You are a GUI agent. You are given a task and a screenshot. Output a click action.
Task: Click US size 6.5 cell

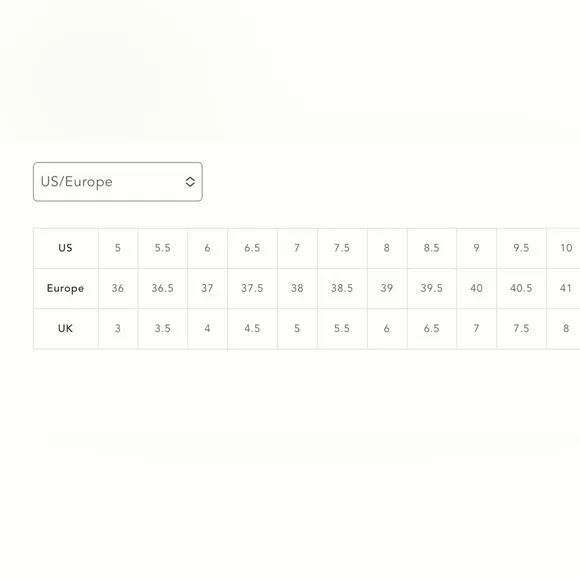pos(252,248)
